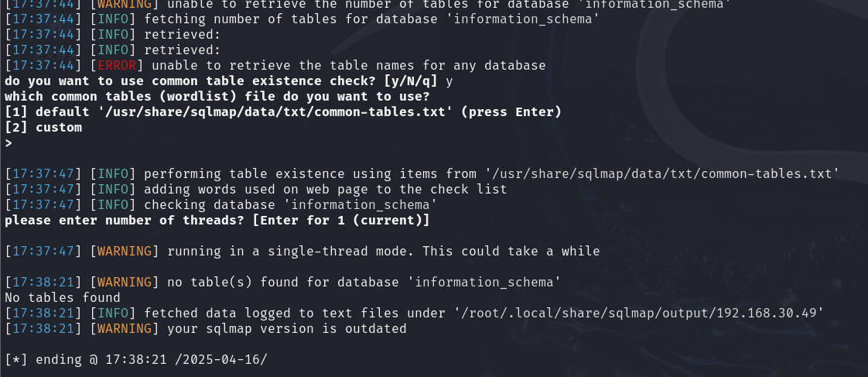Click 'performing table existence' log line

(x=422, y=174)
